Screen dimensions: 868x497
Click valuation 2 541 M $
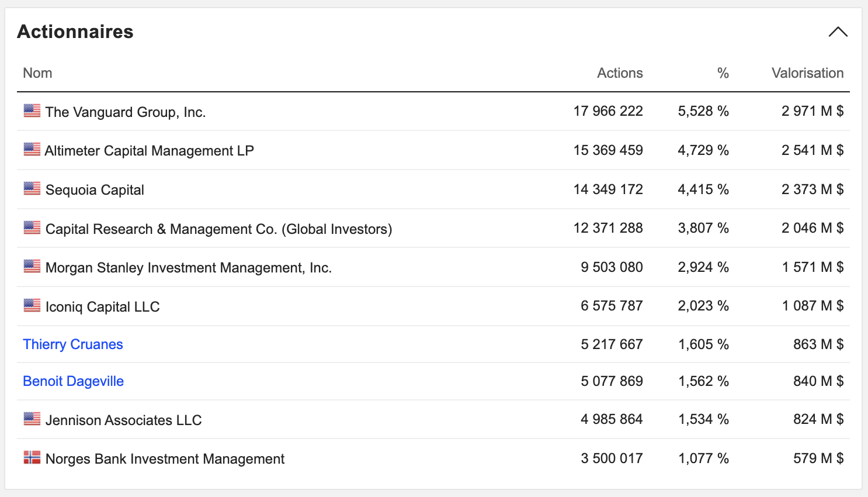[x=813, y=150]
